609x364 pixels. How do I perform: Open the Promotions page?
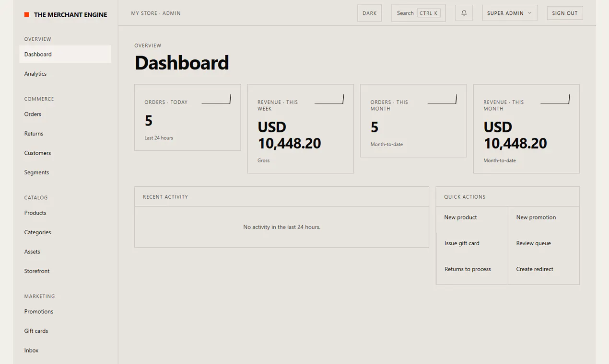[65, 311]
